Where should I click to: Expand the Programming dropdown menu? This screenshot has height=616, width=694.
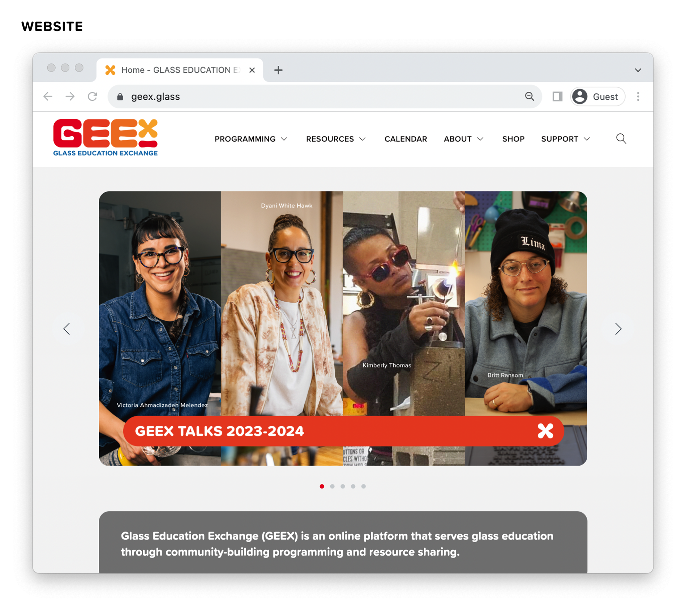(251, 139)
